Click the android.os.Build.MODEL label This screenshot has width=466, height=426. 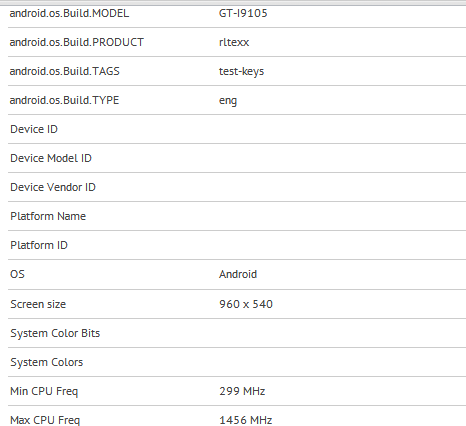[69, 13]
